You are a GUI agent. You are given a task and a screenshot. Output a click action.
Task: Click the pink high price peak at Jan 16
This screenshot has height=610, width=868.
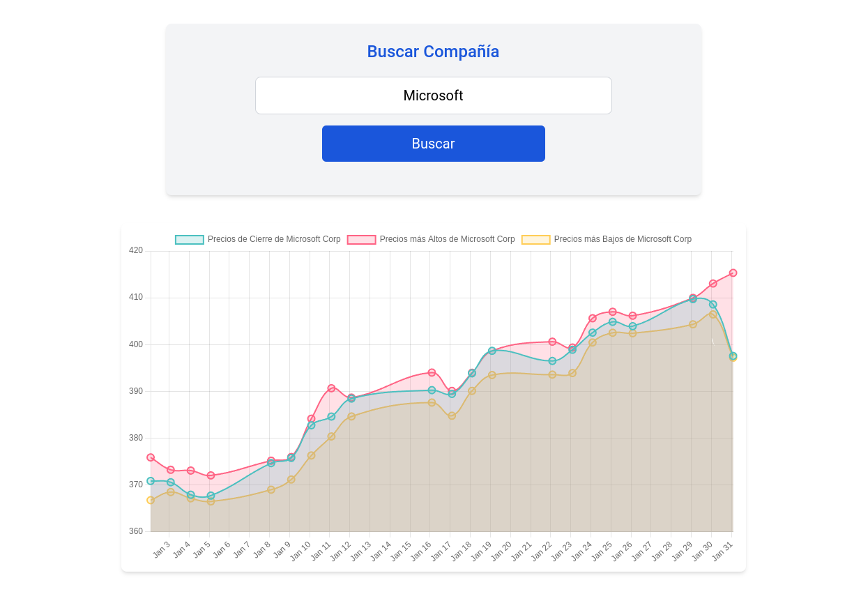[x=430, y=372]
